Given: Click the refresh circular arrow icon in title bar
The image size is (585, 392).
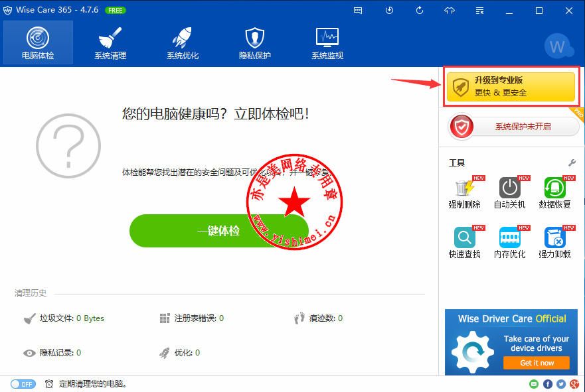Looking at the screenshot, I should click(x=420, y=11).
